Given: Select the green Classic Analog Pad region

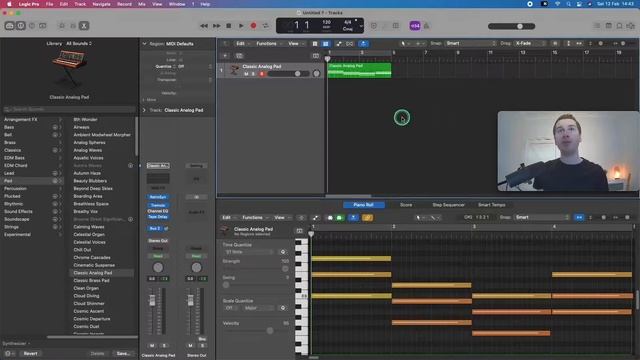Looking at the screenshot, I should pyautogui.click(x=360, y=70).
